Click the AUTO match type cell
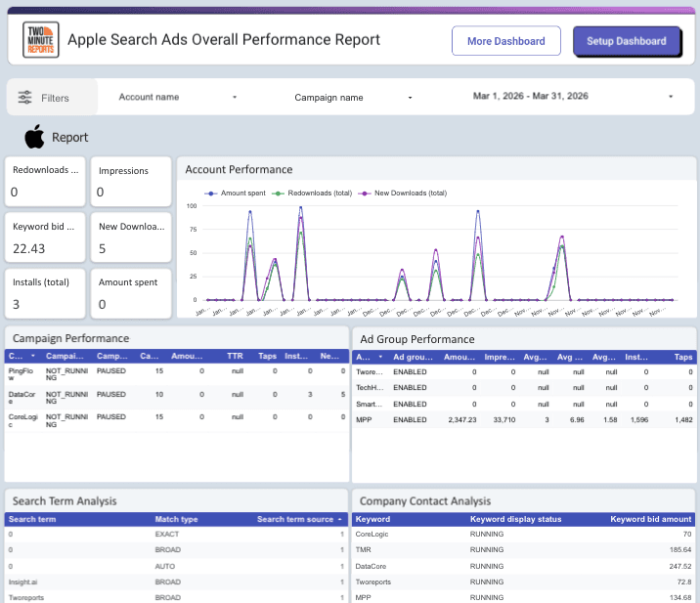This screenshot has width=700, height=603. click(164, 566)
